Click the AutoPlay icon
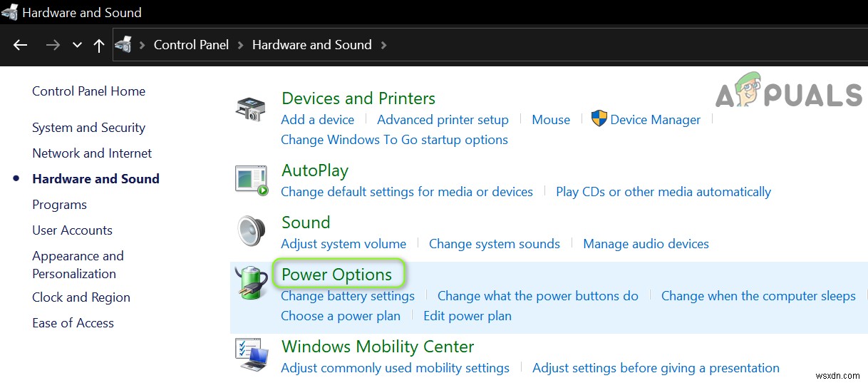This screenshot has width=868, height=383. pos(252,180)
